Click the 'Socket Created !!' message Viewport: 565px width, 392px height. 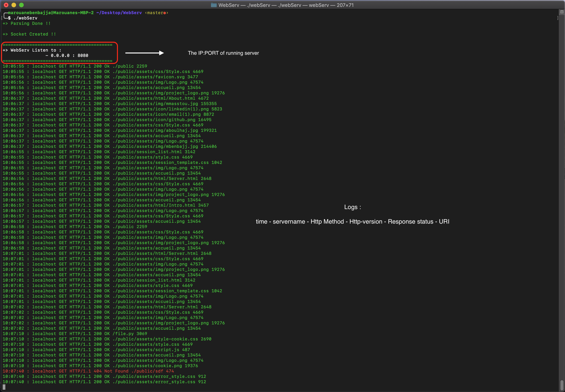[x=33, y=34]
